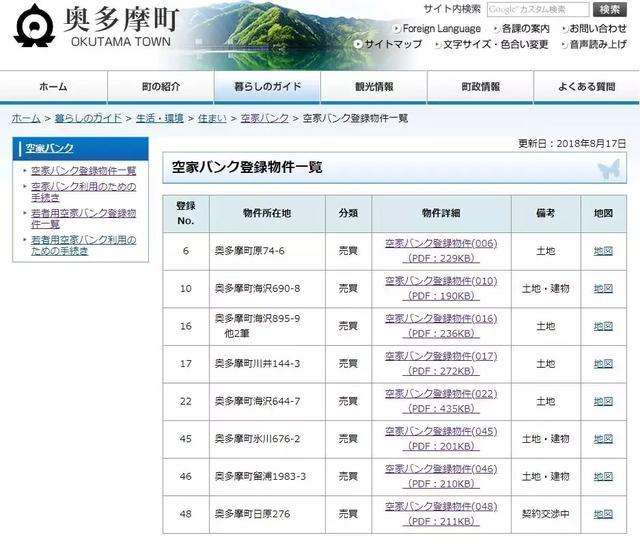Open the サイトマップ link
This screenshot has width=640, height=544.
tap(392, 45)
